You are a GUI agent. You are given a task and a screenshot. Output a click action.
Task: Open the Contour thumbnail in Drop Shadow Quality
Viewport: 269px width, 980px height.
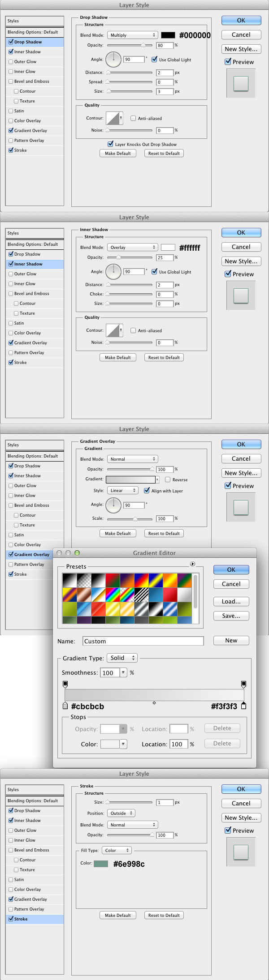[113, 118]
